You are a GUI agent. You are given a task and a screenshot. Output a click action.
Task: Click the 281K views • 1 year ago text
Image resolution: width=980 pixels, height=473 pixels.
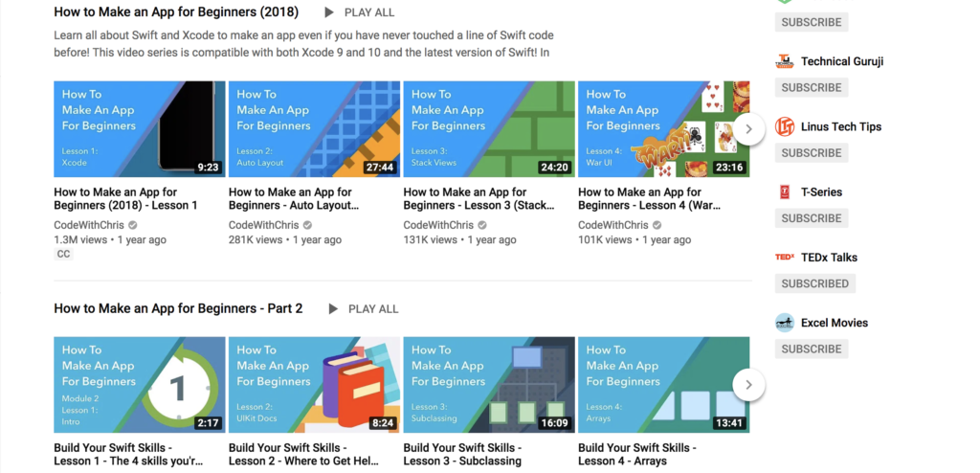coord(285,239)
